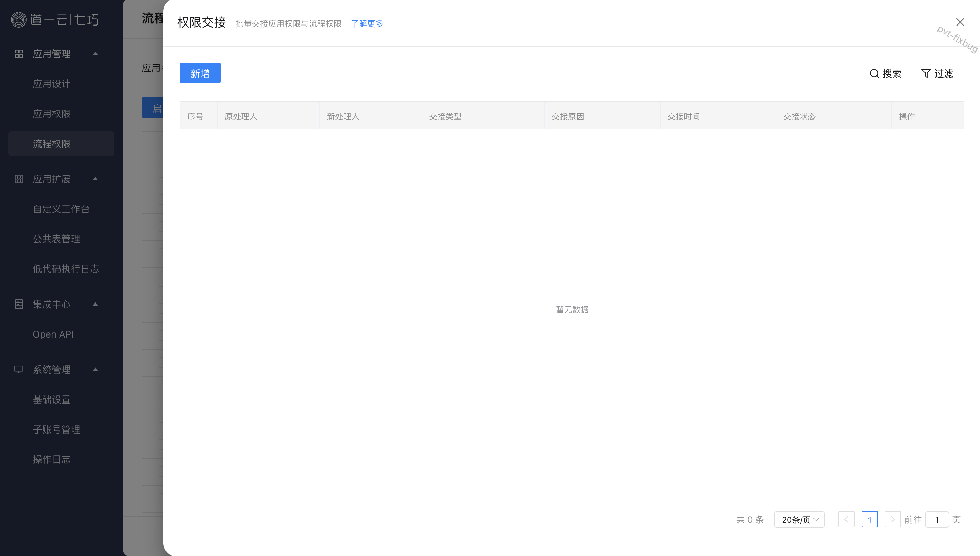Click the 共 0 条 total count
Viewport: 980px width, 556px height.
point(750,519)
